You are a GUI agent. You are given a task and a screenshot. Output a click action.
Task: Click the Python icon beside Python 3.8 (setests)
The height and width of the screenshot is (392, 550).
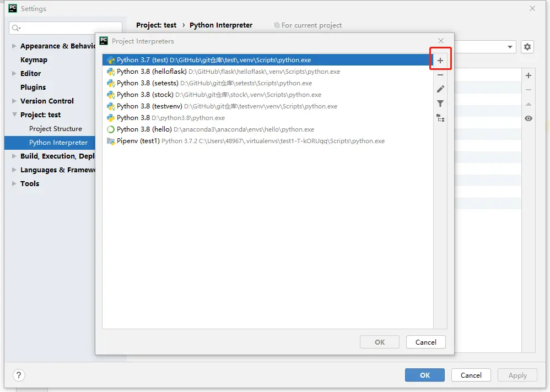[110, 83]
